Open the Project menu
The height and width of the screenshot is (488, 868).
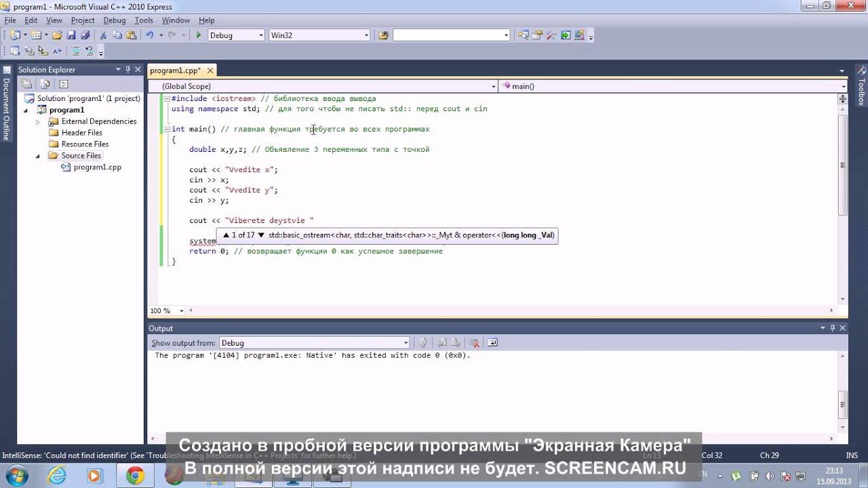(x=83, y=20)
